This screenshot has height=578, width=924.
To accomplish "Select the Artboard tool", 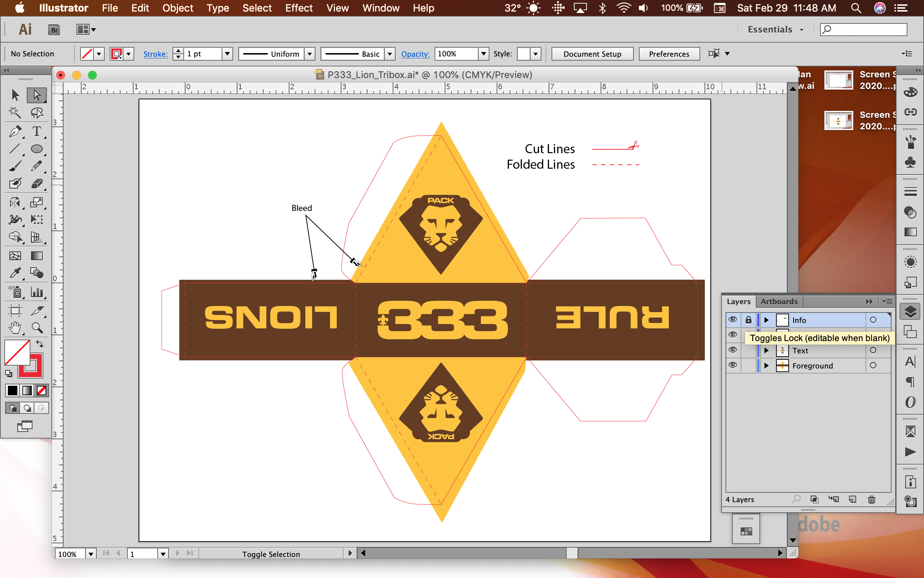I will [x=15, y=310].
